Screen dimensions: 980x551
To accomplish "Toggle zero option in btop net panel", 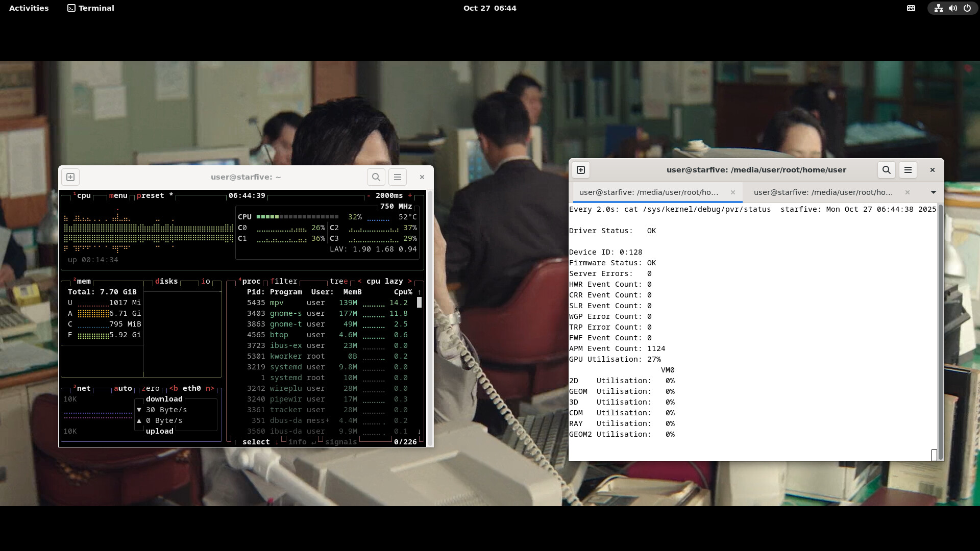I will 151,388.
